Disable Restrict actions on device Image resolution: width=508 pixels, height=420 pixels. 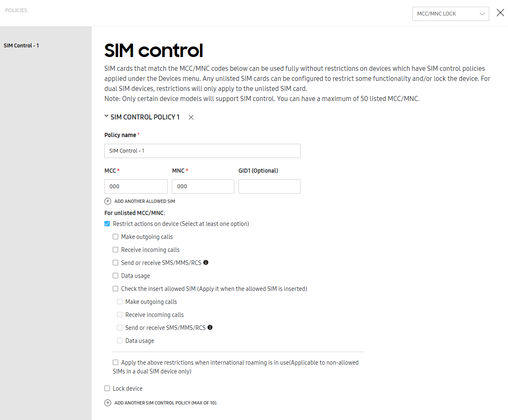pyautogui.click(x=107, y=224)
